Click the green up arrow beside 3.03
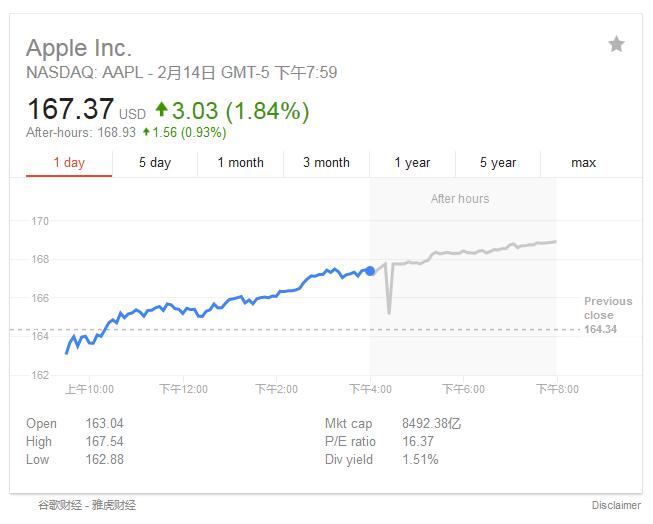The image size is (653, 524). [x=163, y=110]
